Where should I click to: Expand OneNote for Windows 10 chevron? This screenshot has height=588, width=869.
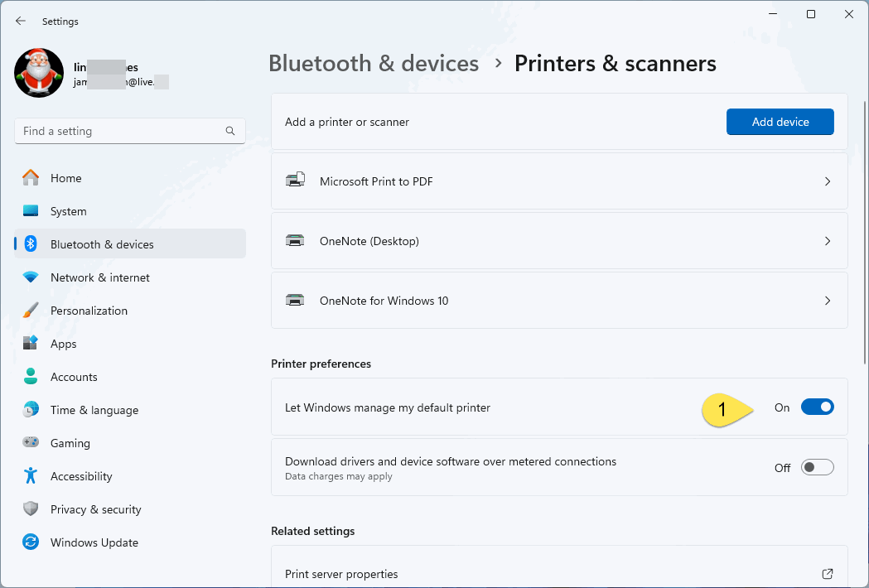[x=828, y=301]
